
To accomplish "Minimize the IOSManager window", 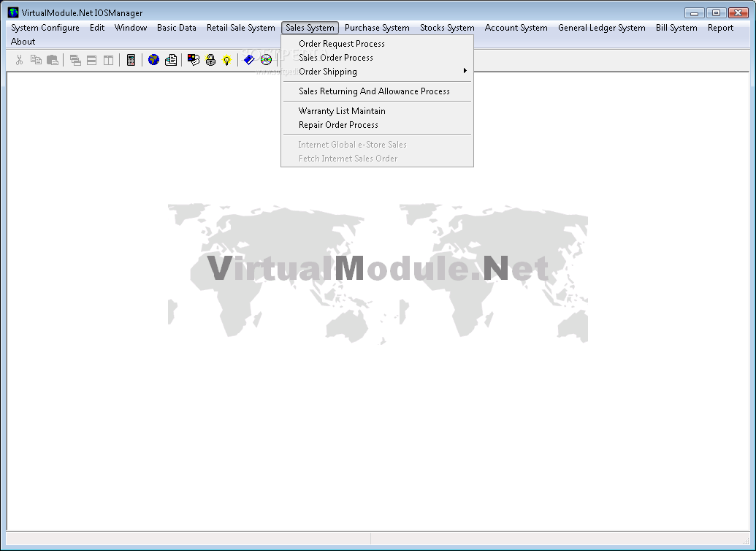I will click(695, 13).
